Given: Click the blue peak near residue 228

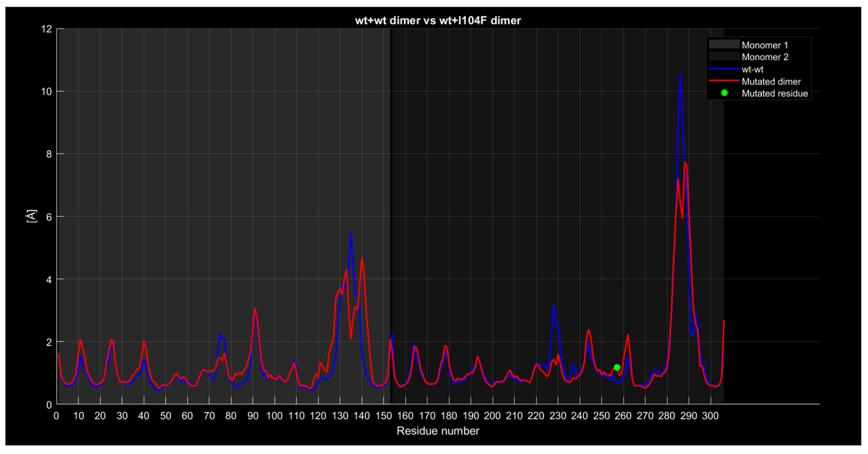Looking at the screenshot, I should tap(554, 305).
